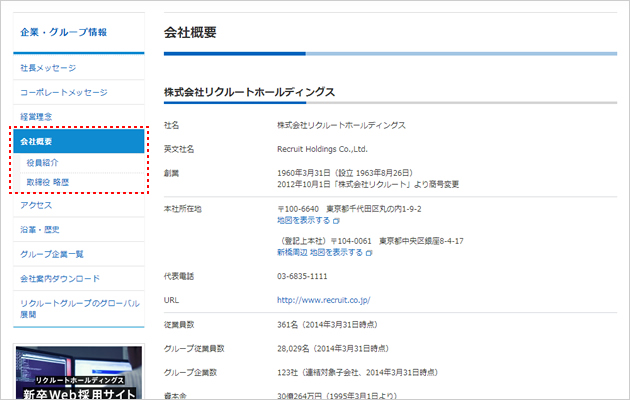This screenshot has width=630, height=400.
Task: Go to 経営理念 page
Action: [36, 117]
